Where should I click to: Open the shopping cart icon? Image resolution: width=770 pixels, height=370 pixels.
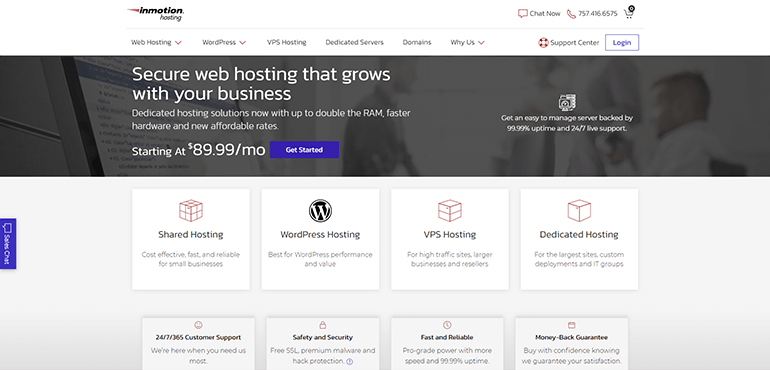(x=629, y=12)
